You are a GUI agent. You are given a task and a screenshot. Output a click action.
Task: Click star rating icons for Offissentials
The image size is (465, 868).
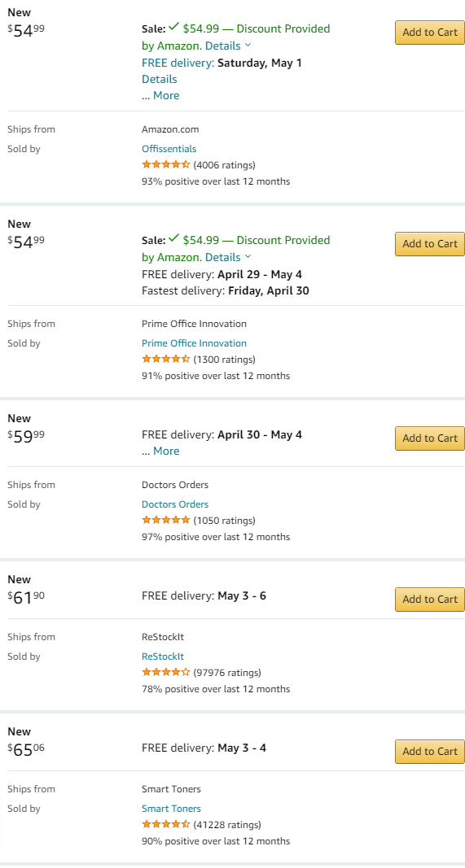coord(166,164)
